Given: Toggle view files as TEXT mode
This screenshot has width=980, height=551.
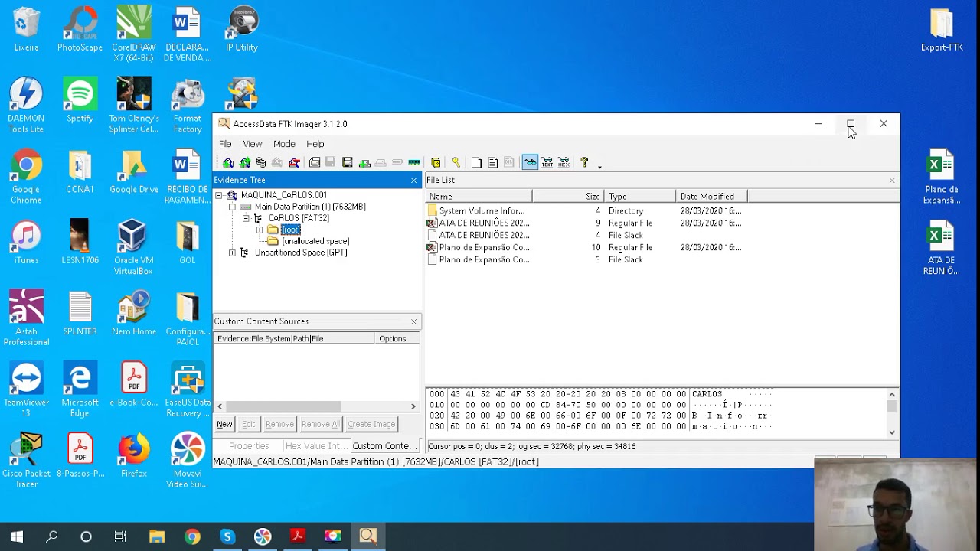Looking at the screenshot, I should [x=547, y=162].
